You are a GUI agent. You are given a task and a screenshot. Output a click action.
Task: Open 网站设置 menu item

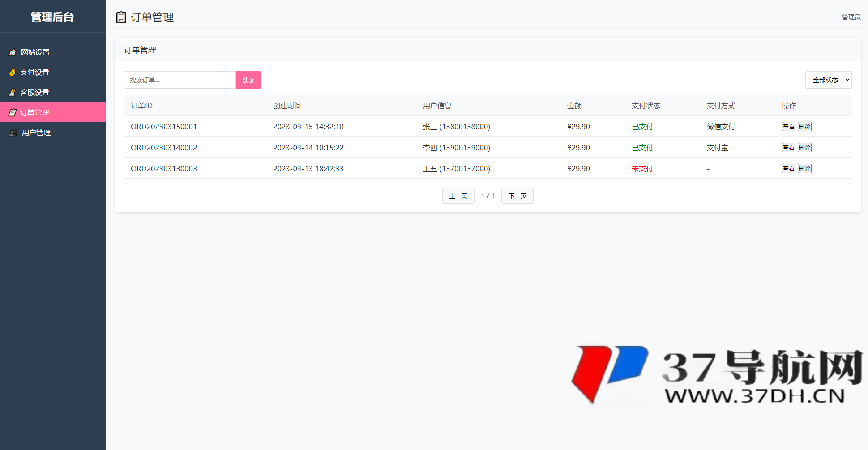35,52
